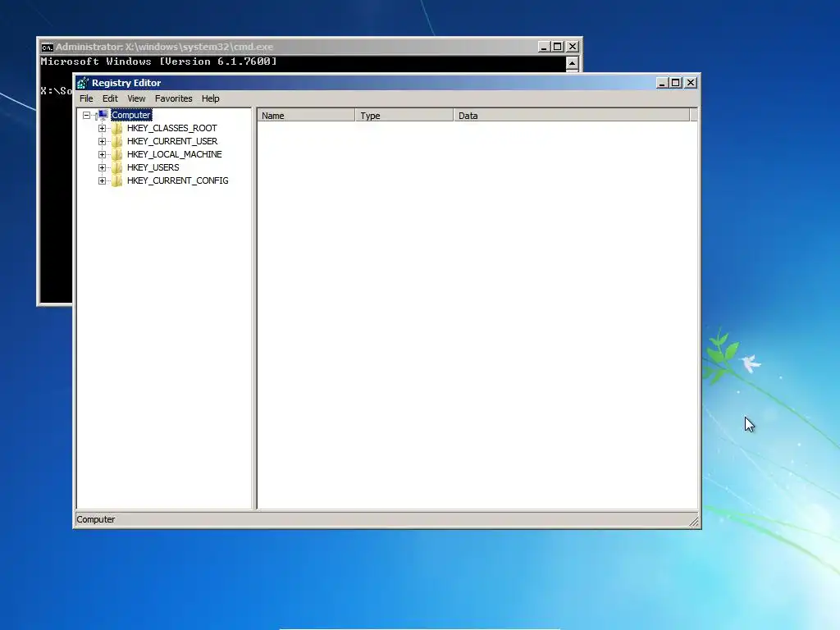Open the Favorites menu in Registry Editor
Screen dimensions: 840x630
174,98
